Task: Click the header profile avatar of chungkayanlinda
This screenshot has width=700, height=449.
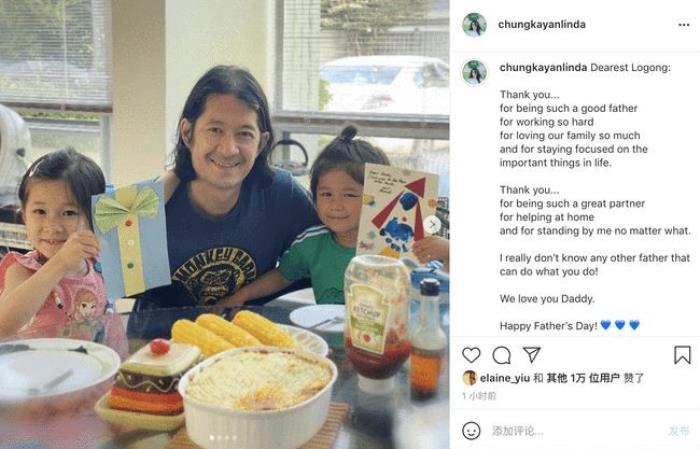Action: 474,25
